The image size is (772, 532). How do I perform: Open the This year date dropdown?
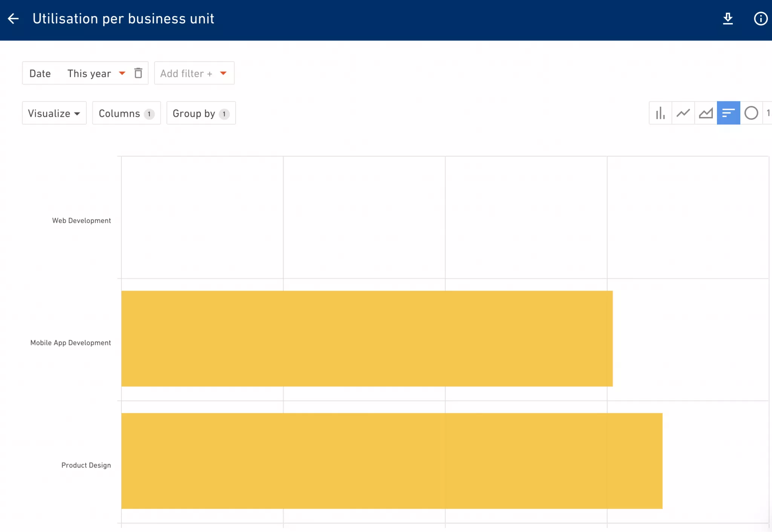pyautogui.click(x=96, y=73)
